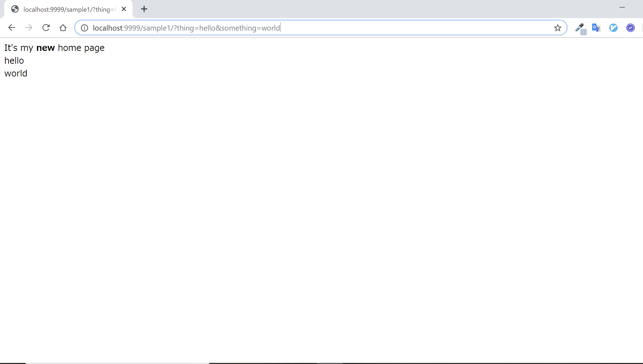Viewport: 643px width, 364px height.
Task: View site information for localhost
Action: point(84,28)
